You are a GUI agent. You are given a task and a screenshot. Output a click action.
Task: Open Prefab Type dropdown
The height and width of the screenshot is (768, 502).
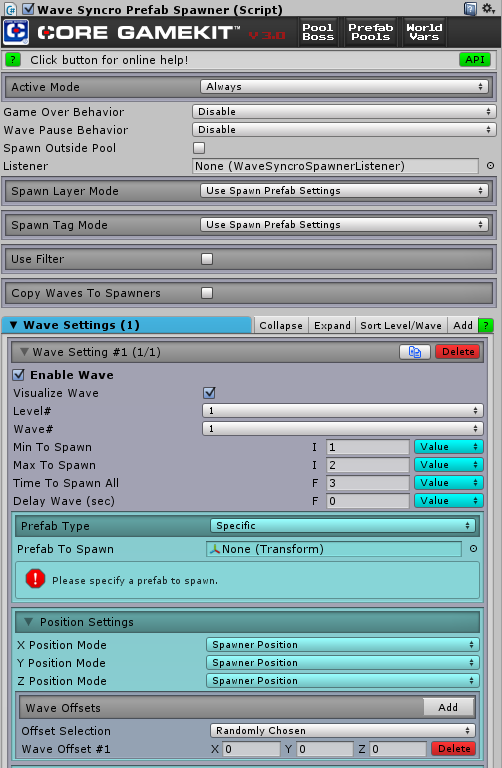[x=343, y=526]
